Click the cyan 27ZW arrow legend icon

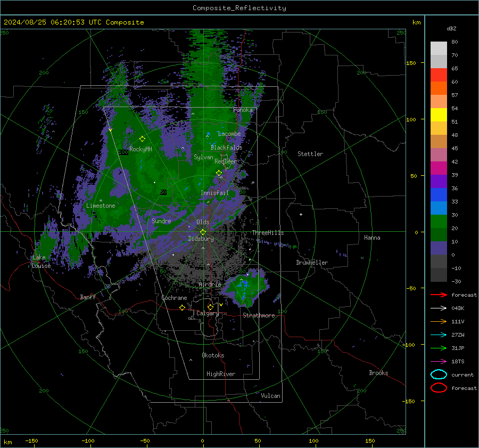point(439,335)
